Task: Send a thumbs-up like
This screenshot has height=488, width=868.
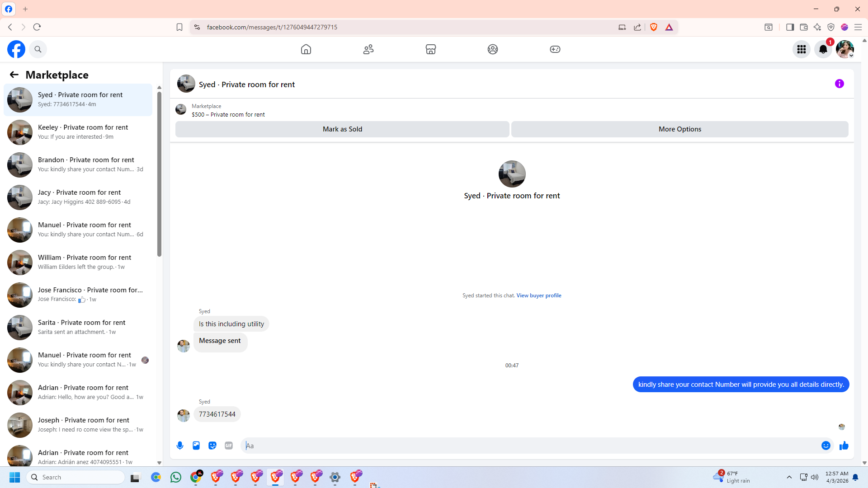Action: (844, 446)
